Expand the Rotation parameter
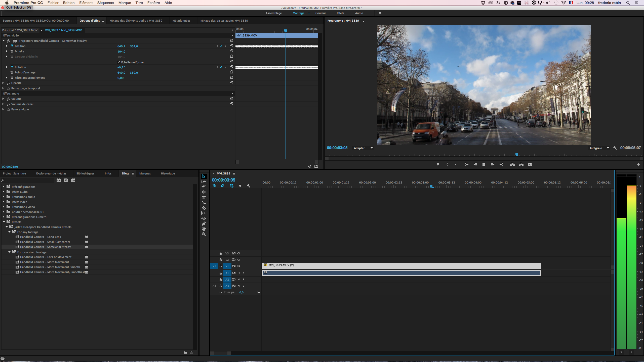This screenshot has height=362, width=644. coord(7,67)
